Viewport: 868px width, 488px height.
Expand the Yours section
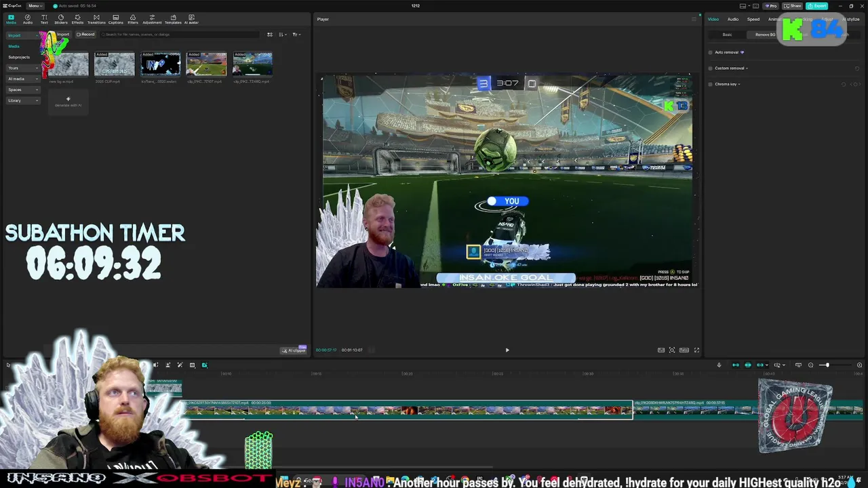coord(22,68)
